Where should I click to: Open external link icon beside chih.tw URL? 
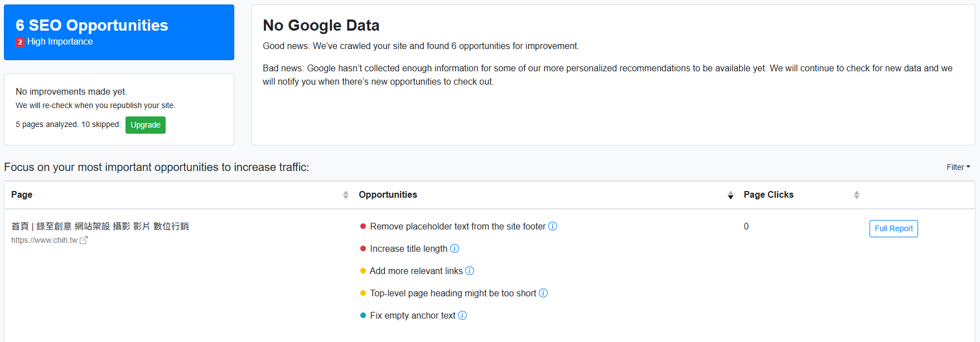click(x=84, y=240)
